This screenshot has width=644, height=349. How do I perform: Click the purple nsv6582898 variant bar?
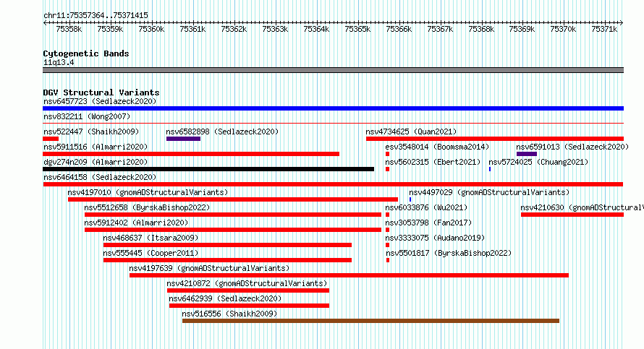(x=183, y=139)
